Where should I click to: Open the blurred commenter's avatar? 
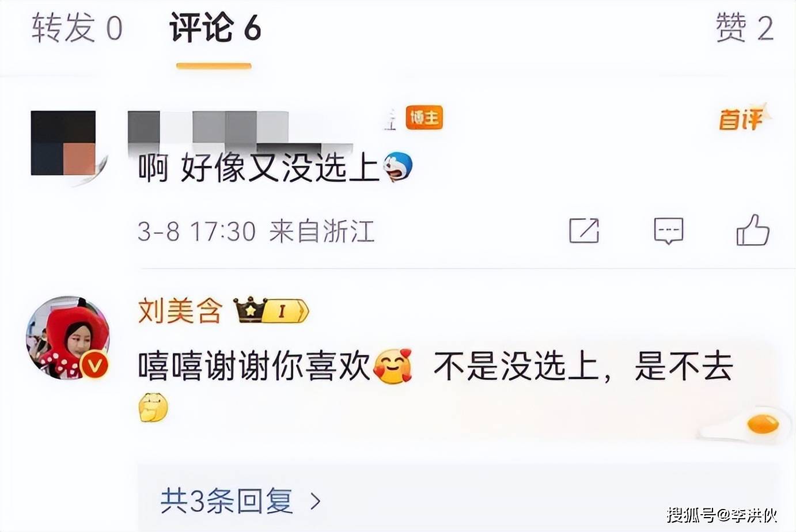pyautogui.click(x=63, y=144)
